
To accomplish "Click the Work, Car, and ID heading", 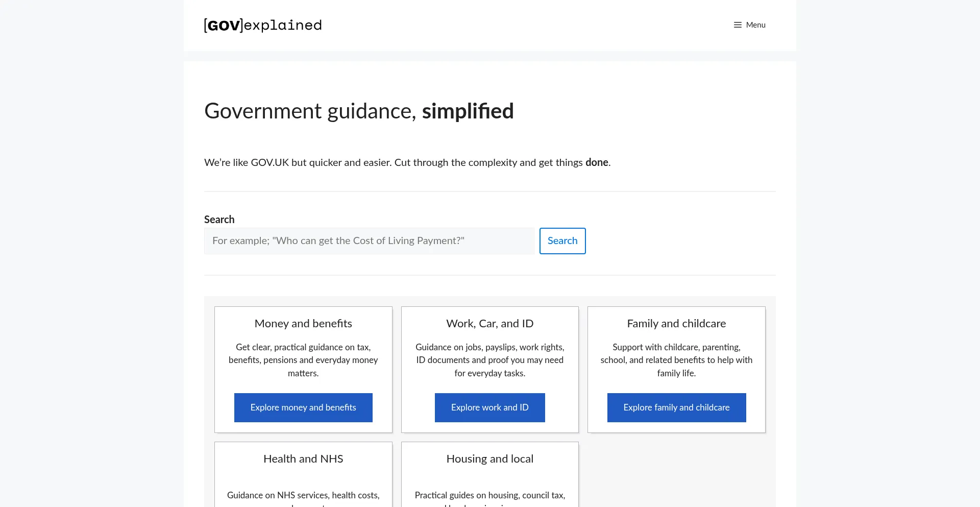I will [489, 324].
